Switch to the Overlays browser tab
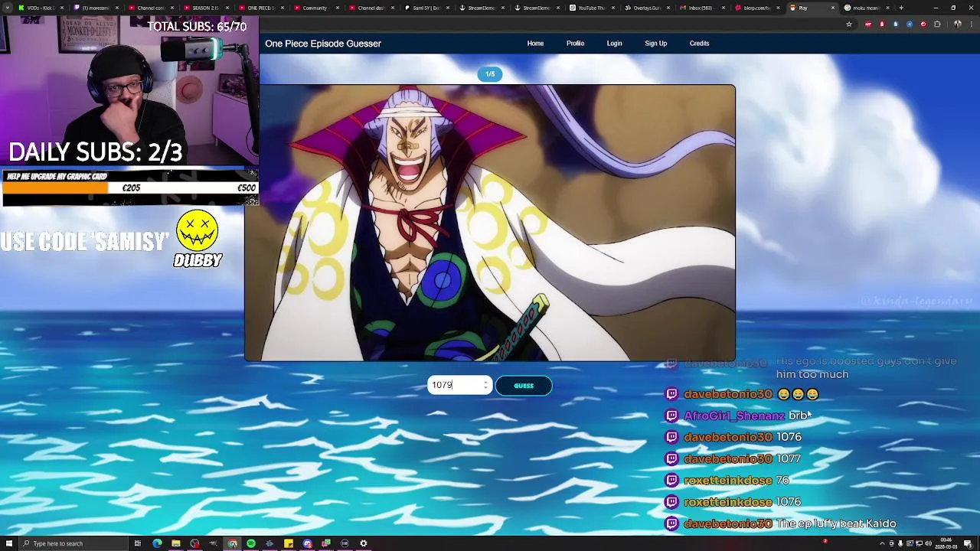980x551 pixels. (x=646, y=8)
